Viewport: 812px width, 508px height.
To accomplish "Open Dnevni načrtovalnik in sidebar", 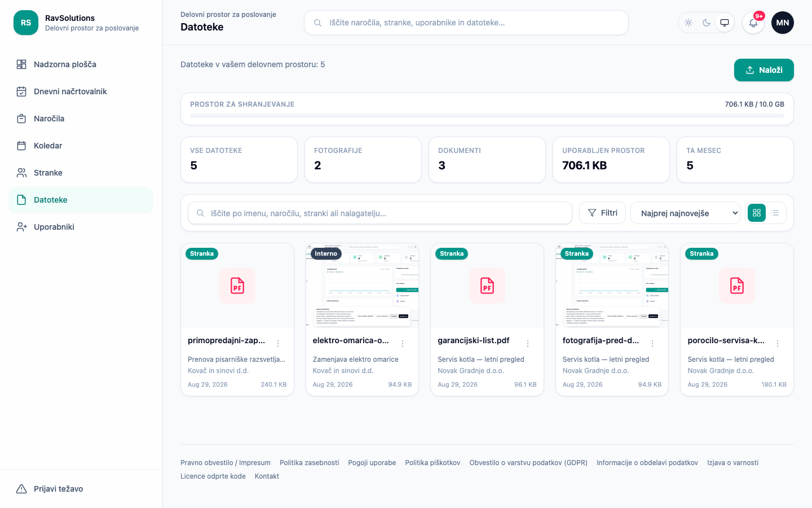I will click(x=81, y=91).
